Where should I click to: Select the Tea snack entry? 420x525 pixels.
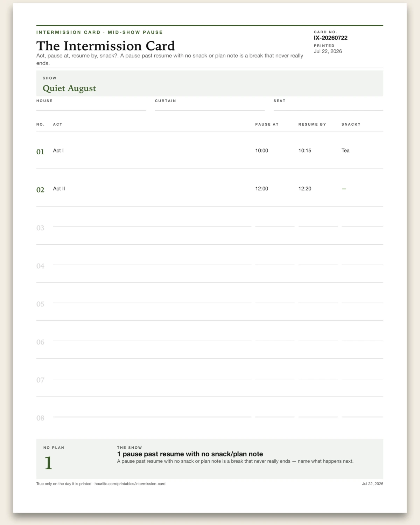tap(345, 150)
